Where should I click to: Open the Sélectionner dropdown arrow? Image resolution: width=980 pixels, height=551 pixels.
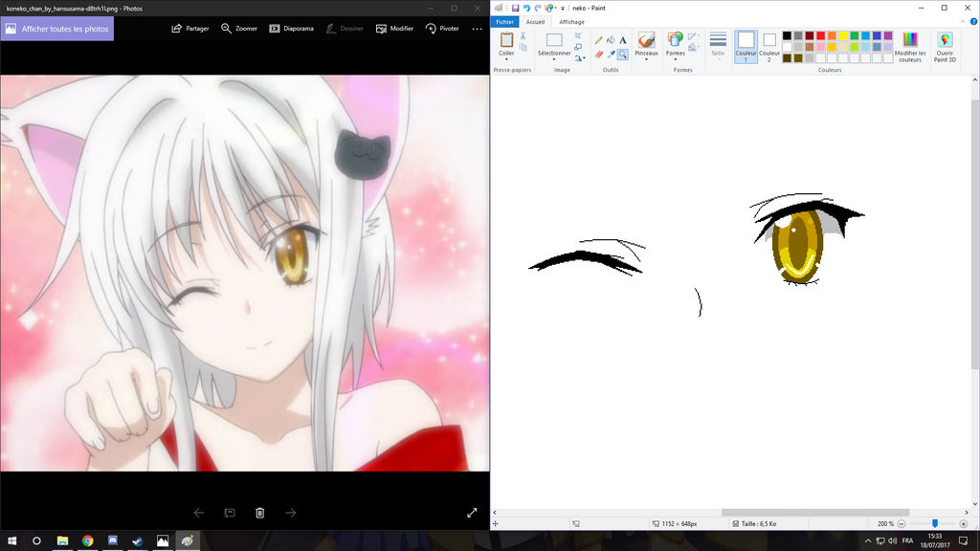coord(554,60)
